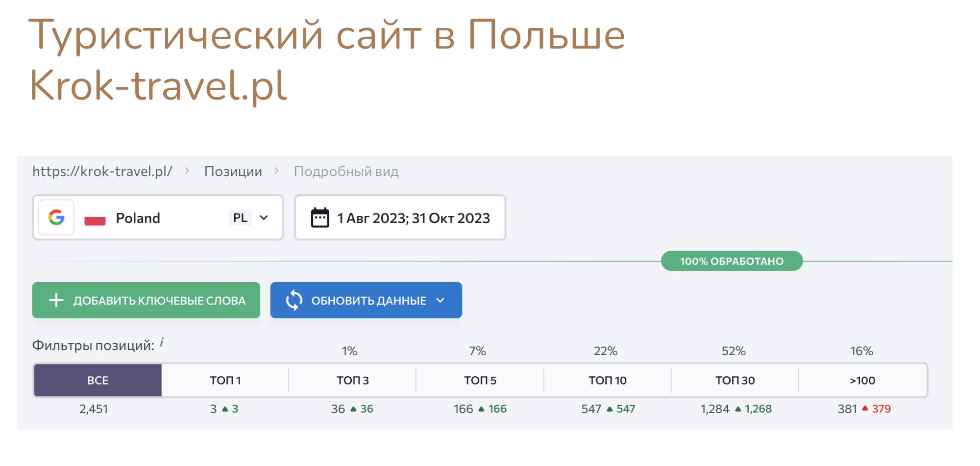Click the refresh arrows icon
Screen dimensions: 980x466
[294, 300]
